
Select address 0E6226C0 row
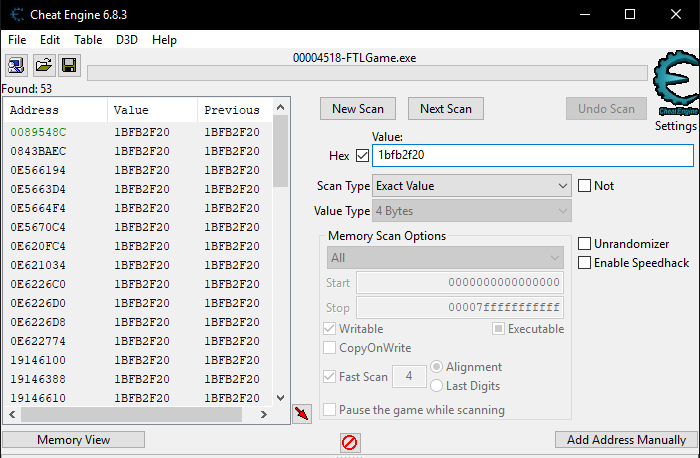tap(138, 284)
